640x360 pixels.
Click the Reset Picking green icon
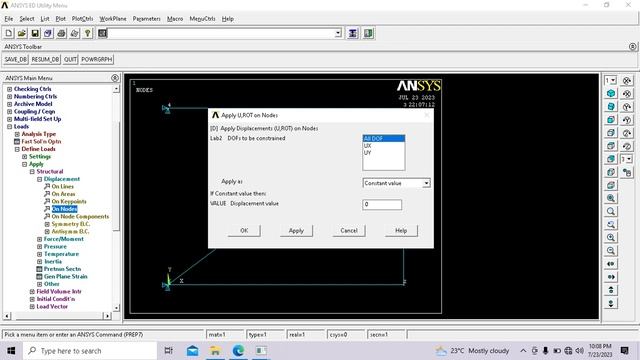pos(368,33)
